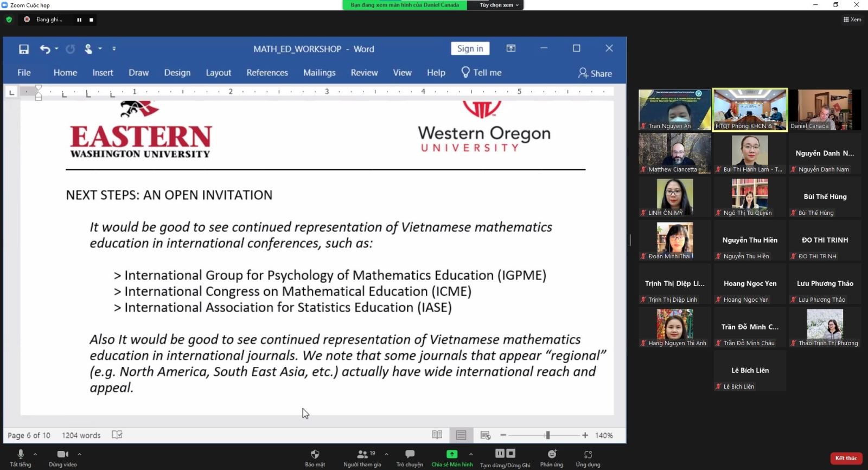Open the Undo history dropdown arrow
The image size is (868, 470).
click(56, 49)
